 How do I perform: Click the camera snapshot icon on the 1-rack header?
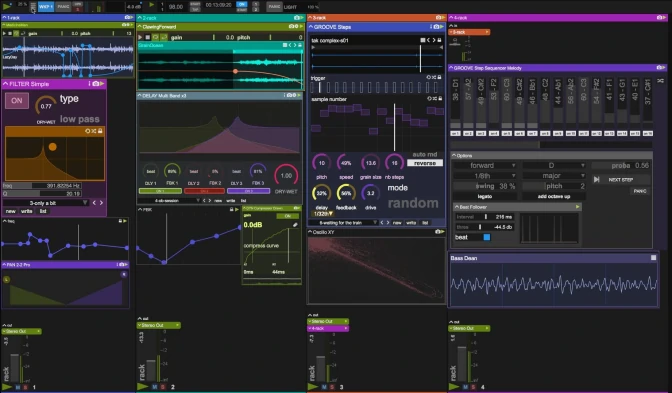click(x=127, y=18)
